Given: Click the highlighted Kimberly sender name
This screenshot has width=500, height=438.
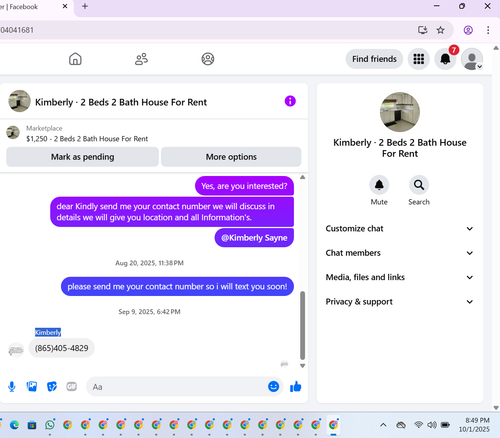Looking at the screenshot, I should pyautogui.click(x=48, y=332).
